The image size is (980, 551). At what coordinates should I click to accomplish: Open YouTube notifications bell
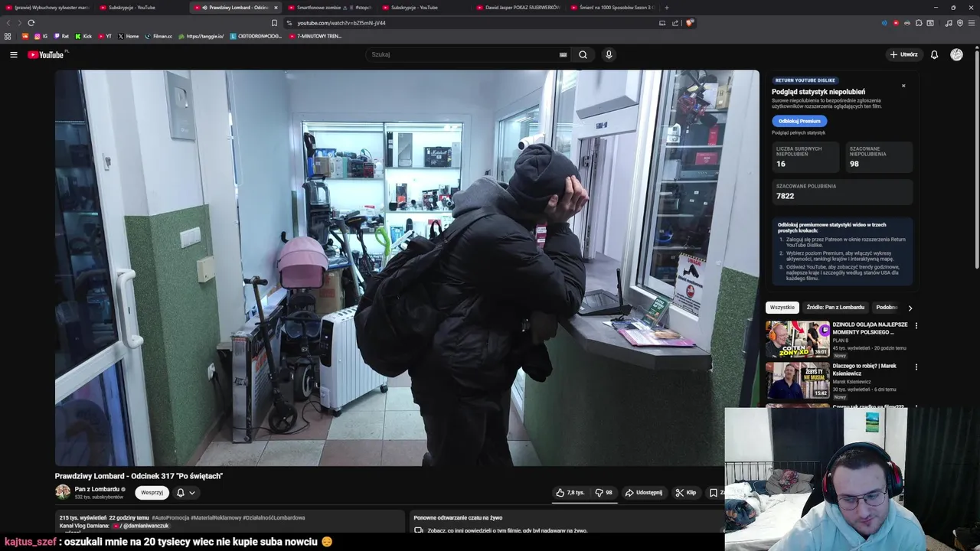934,54
